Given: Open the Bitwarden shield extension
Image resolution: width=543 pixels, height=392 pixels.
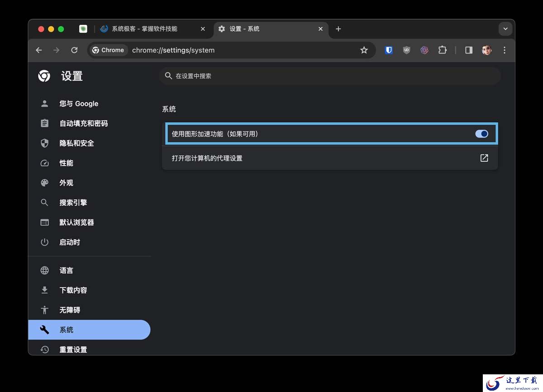Looking at the screenshot, I should (389, 50).
